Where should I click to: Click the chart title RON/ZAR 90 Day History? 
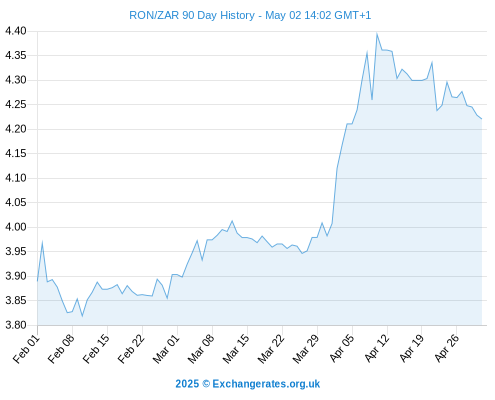(x=192, y=15)
